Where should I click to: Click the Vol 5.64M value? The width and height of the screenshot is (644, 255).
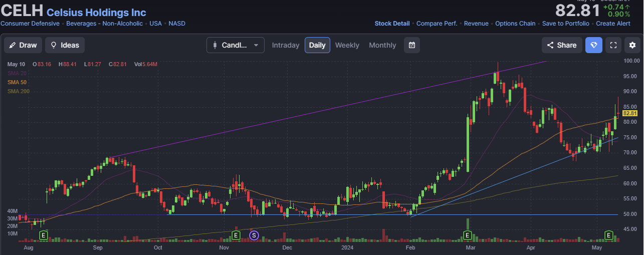point(146,64)
